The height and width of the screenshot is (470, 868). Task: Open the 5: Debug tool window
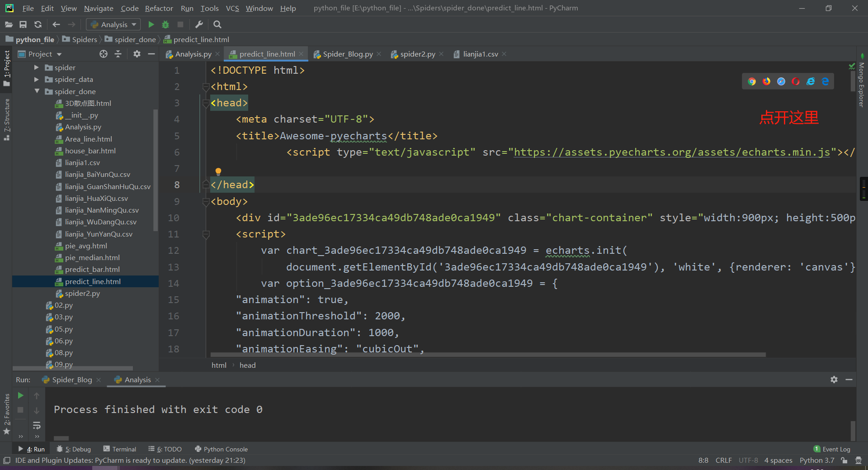point(74,449)
